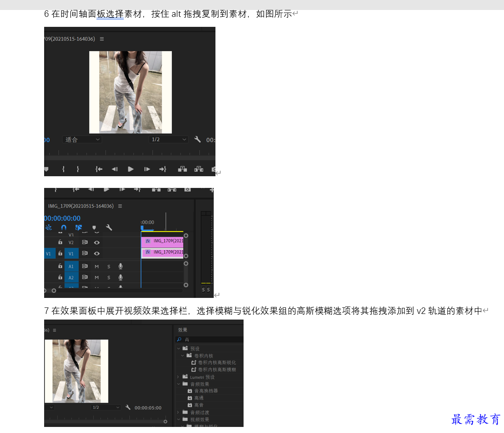Step forward one frame in first monitor
Screen dimensions: 504x433
coord(147,169)
